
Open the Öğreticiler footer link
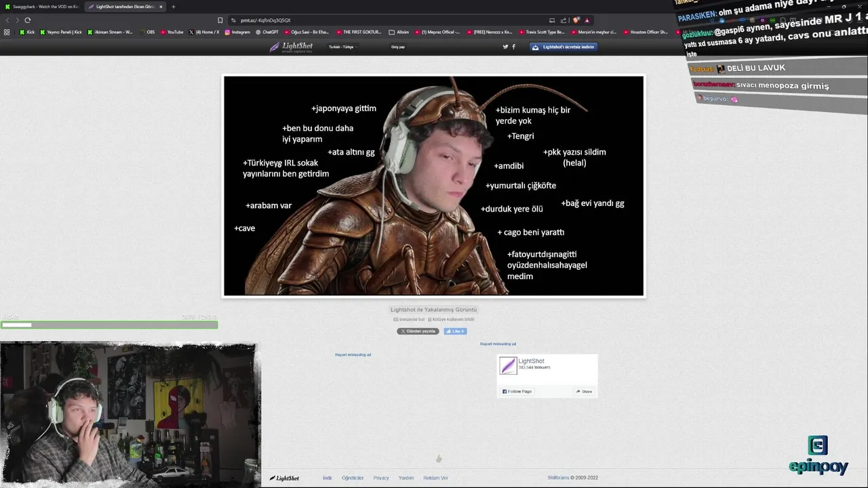[x=353, y=478]
